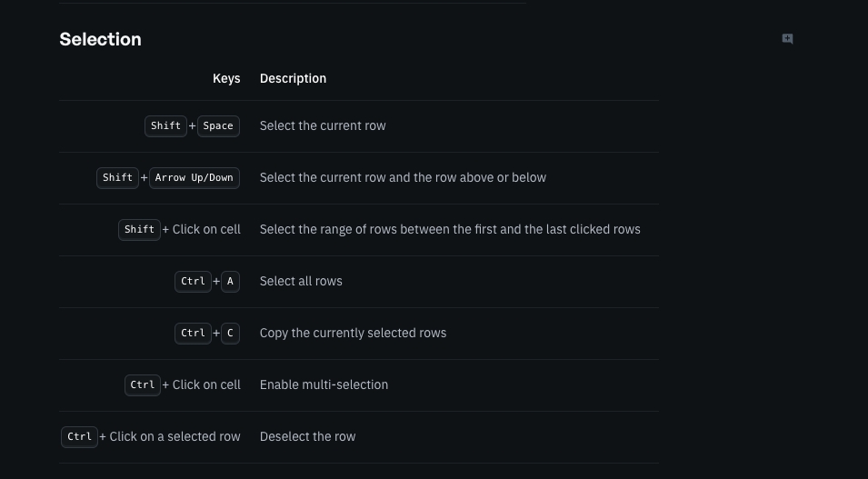The width and height of the screenshot is (868, 479).
Task: Click the 'Select all rows' description
Action: 301,282
